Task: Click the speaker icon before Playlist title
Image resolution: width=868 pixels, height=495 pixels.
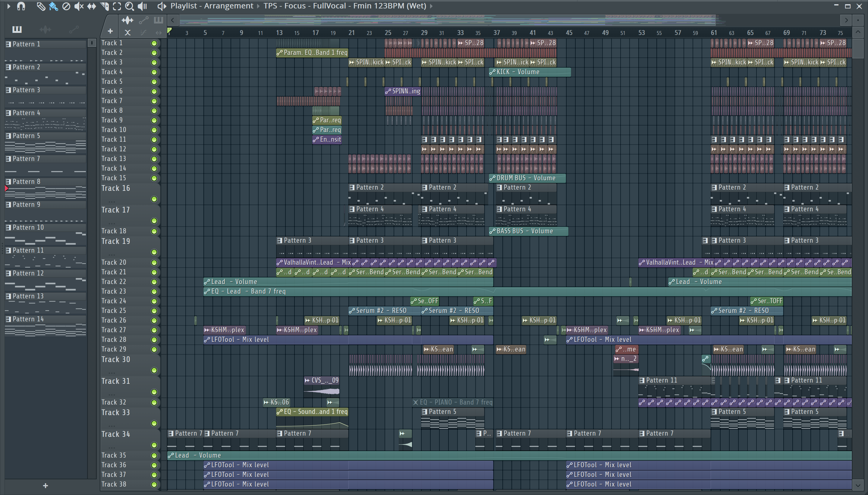Action: tap(162, 6)
